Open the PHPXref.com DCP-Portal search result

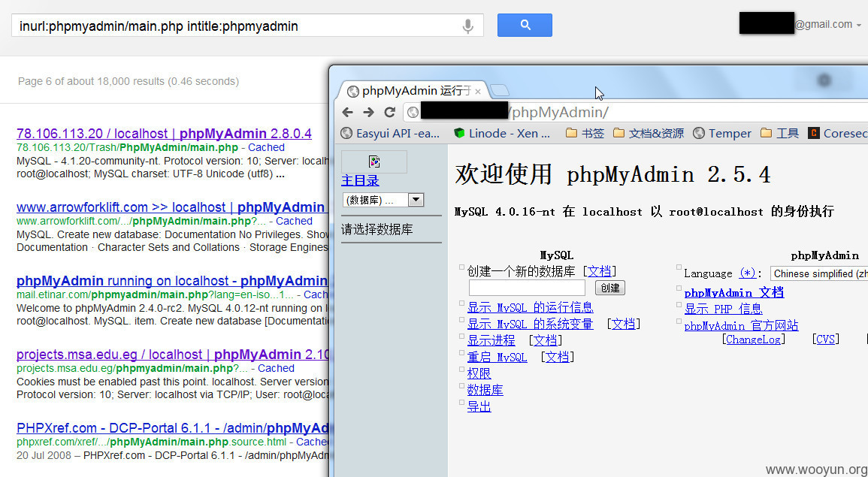point(173,428)
